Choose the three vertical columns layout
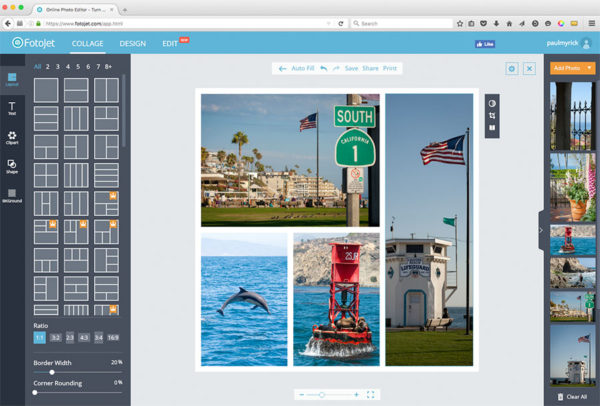 coord(76,118)
